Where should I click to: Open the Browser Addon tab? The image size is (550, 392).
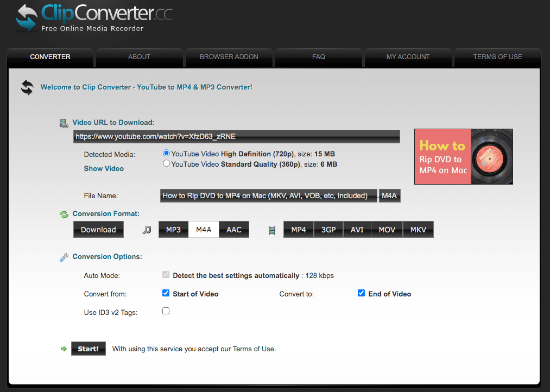(x=229, y=56)
